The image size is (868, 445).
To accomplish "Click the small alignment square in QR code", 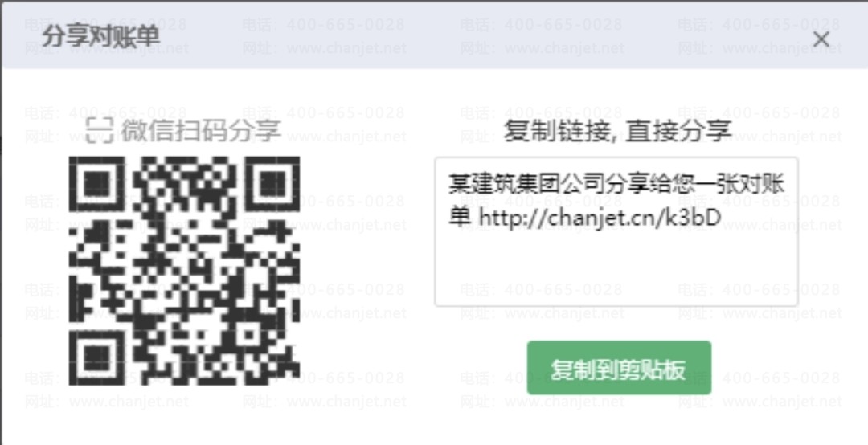I will 248,334.
